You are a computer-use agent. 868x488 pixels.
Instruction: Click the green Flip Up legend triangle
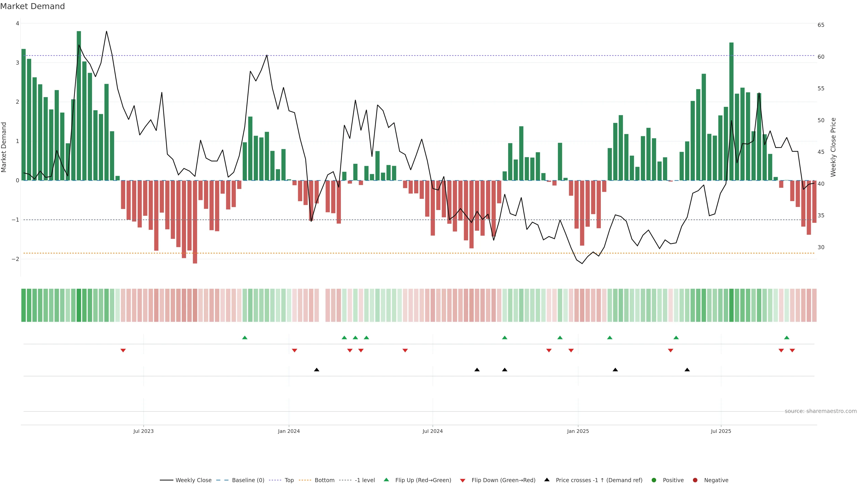coord(387,480)
